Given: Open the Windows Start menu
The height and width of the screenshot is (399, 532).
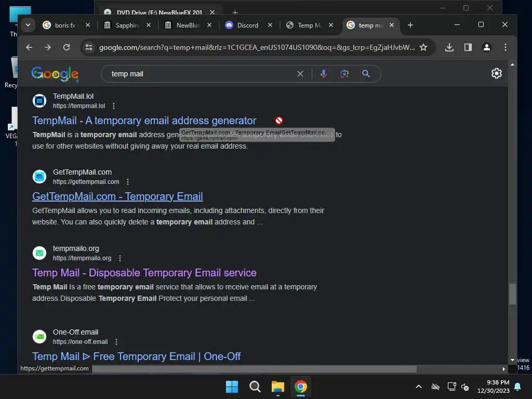Looking at the screenshot, I should click(232, 387).
